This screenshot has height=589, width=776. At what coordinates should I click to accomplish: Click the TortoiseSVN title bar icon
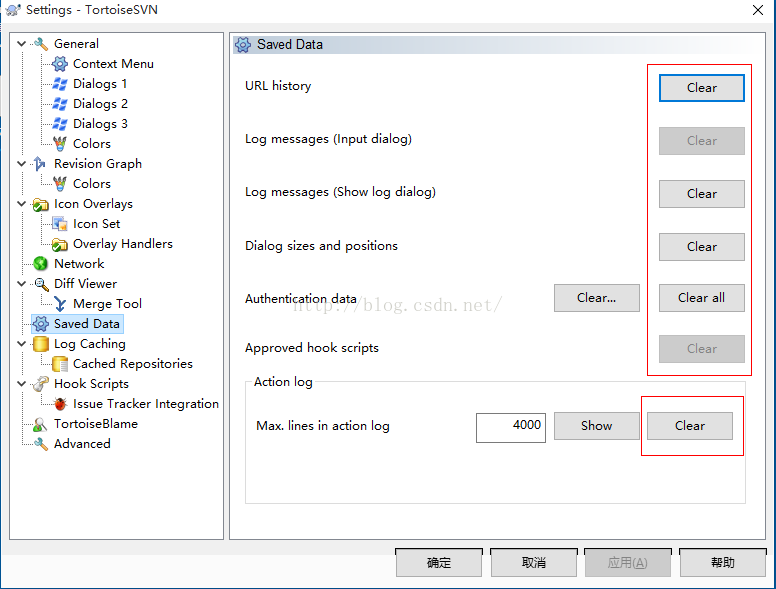click(x=13, y=9)
